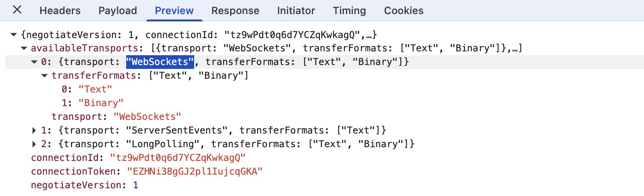Collapse the transferFormats array

44,76
